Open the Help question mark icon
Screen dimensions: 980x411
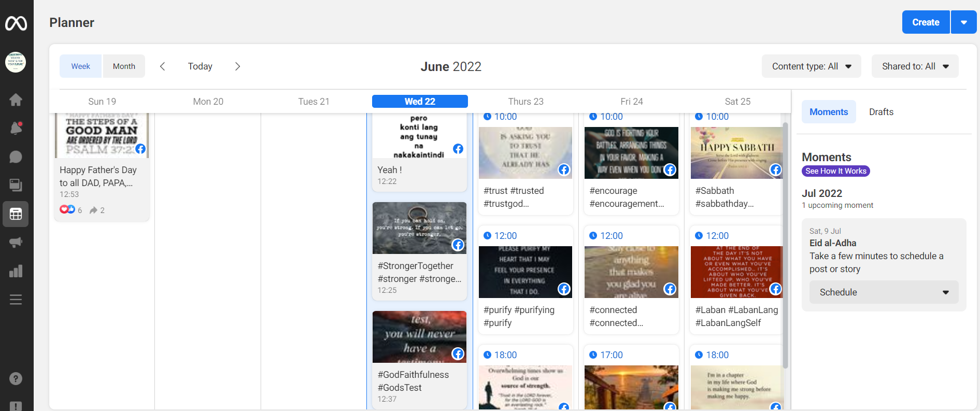[16, 379]
